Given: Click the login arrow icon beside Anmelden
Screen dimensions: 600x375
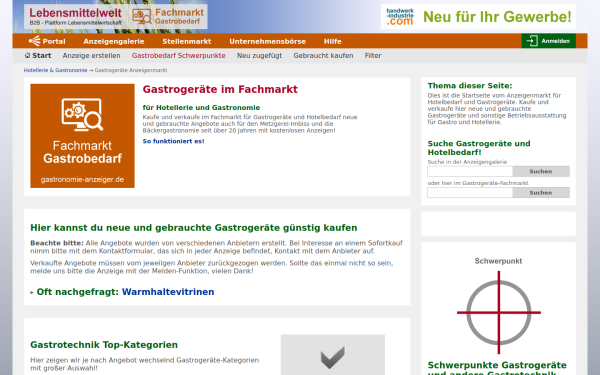Looking at the screenshot, I should tap(532, 41).
